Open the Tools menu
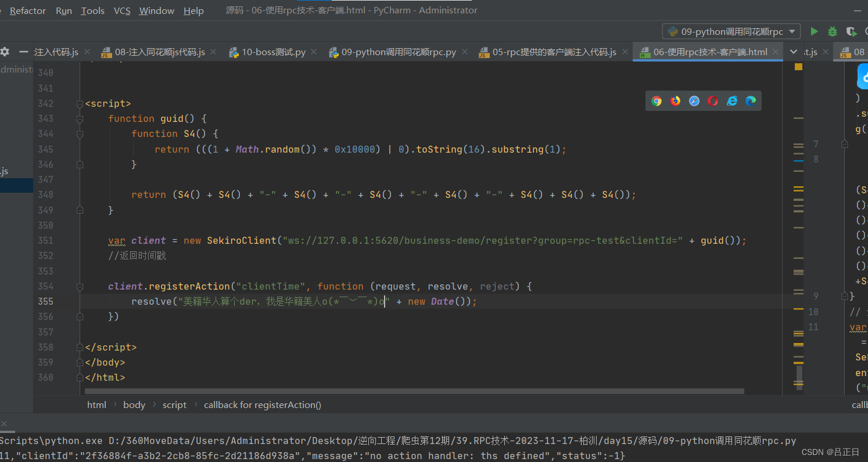The height and width of the screenshot is (462, 868). [92, 10]
